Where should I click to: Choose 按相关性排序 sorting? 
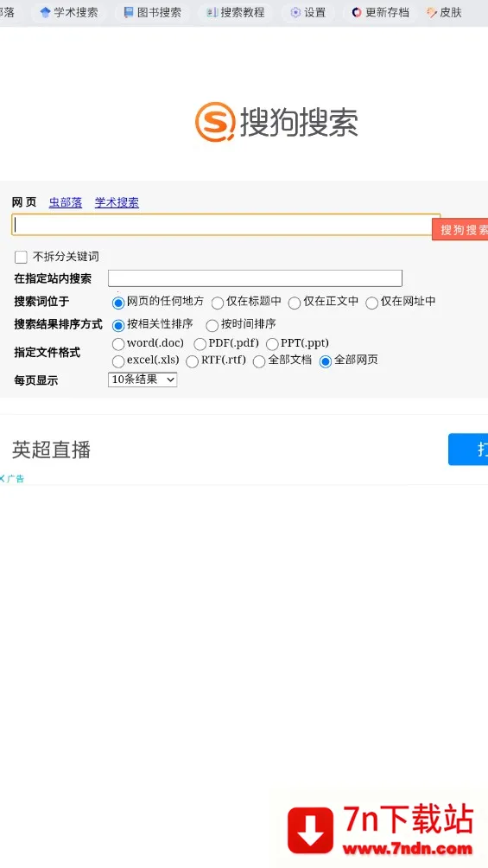point(117,325)
